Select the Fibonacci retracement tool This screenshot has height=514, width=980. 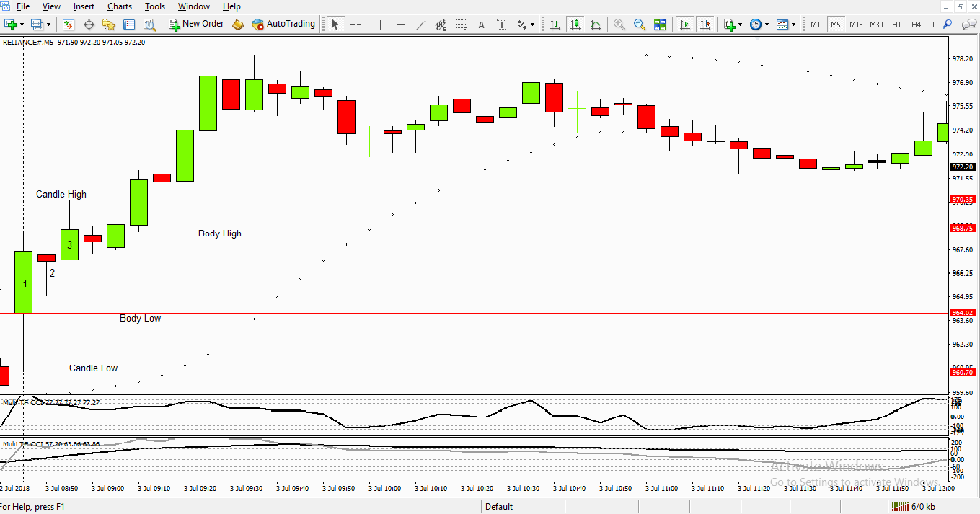[x=462, y=25]
